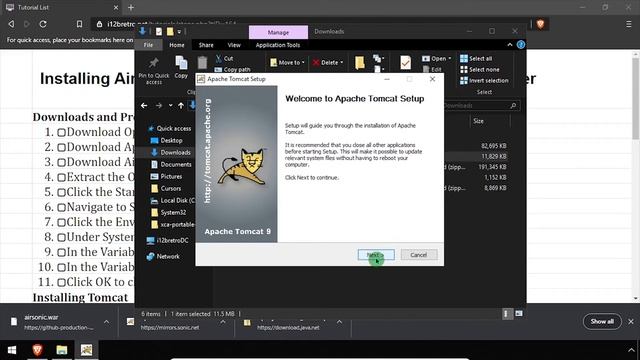Click the 191,345 KB file size

pyautogui.click(x=492, y=167)
